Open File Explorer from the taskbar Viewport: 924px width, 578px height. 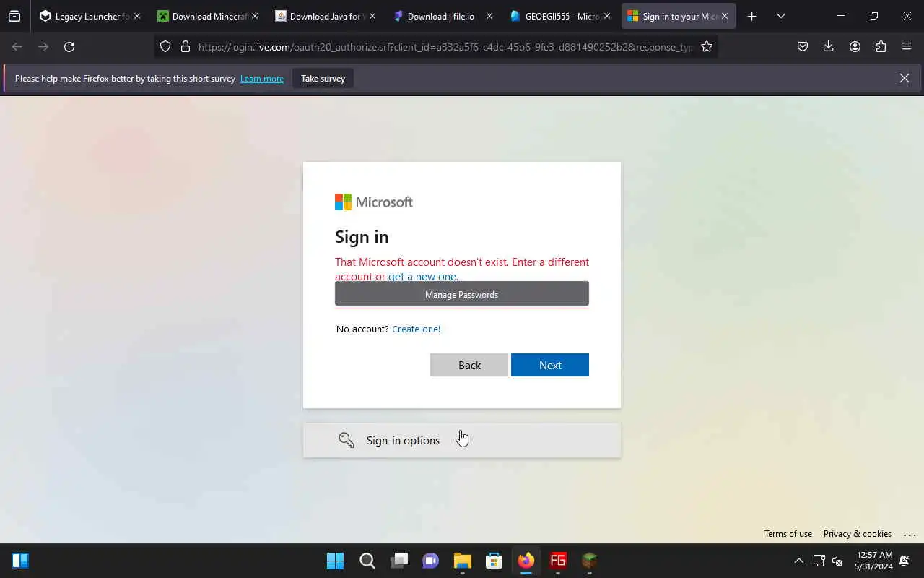(463, 561)
